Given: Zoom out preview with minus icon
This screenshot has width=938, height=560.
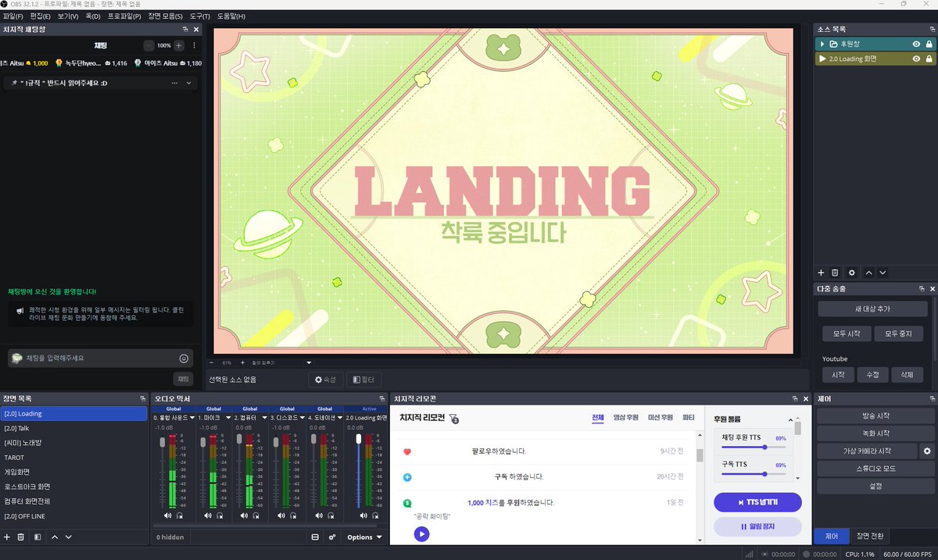Looking at the screenshot, I should 212,363.
